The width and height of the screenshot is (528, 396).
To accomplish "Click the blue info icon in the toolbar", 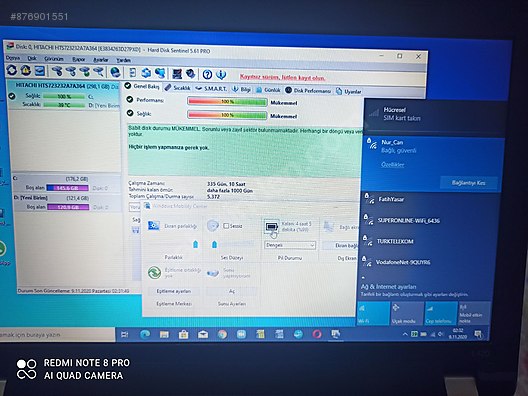I will (221, 74).
